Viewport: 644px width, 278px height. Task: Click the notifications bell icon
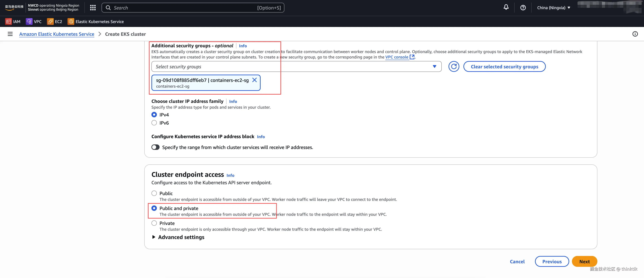(506, 7)
